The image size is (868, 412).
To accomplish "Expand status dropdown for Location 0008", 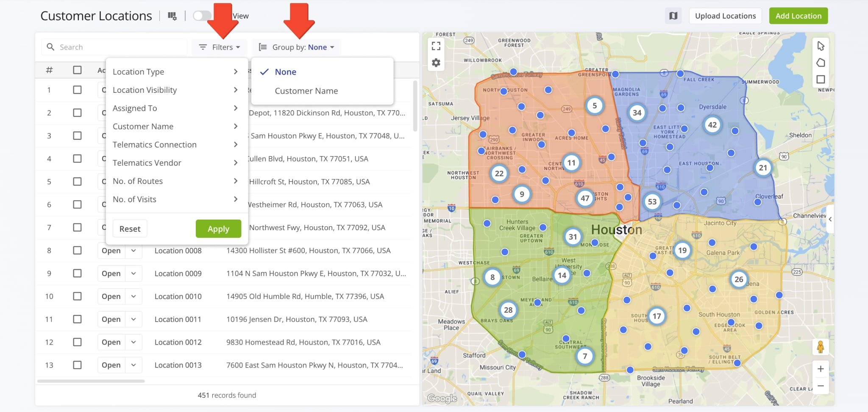I will pyautogui.click(x=134, y=251).
